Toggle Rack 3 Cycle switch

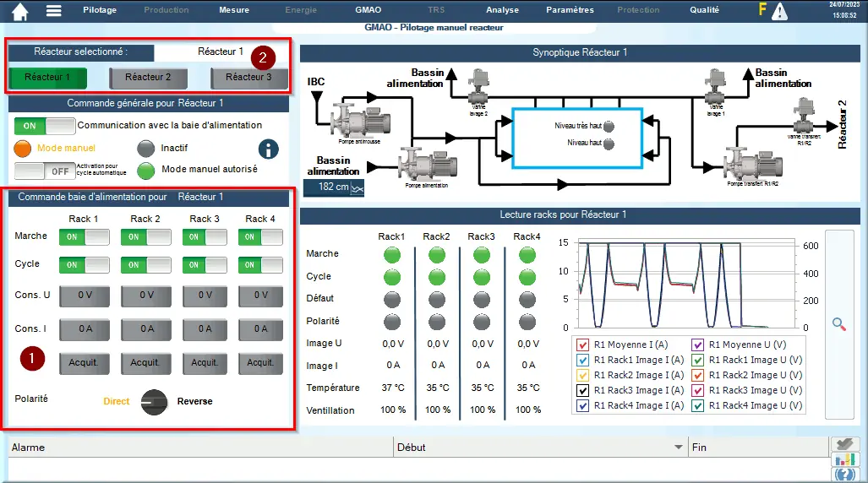pyautogui.click(x=205, y=265)
